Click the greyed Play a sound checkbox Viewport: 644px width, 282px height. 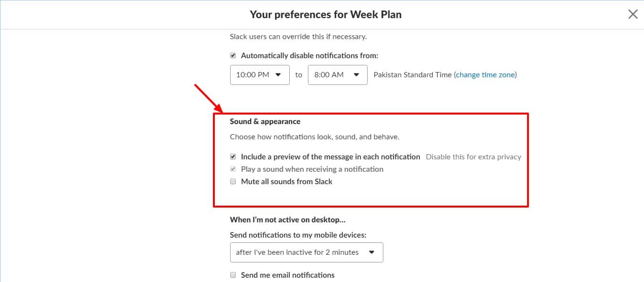click(233, 169)
